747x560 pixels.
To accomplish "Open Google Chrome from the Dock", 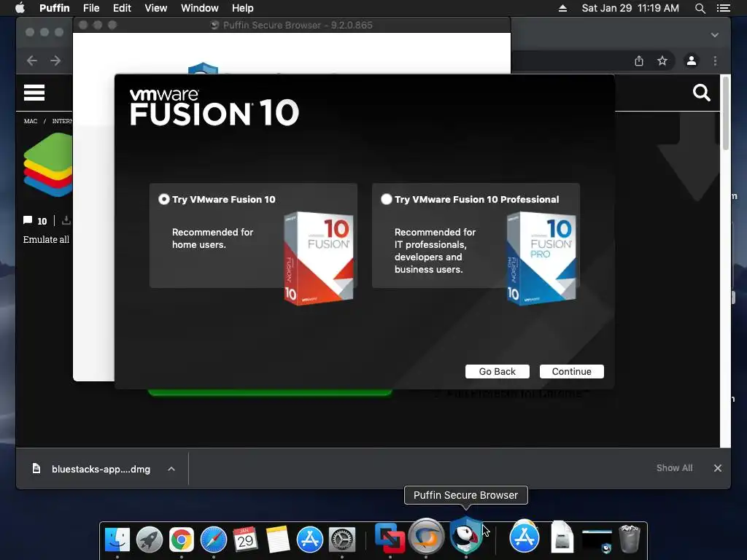I will 182,540.
